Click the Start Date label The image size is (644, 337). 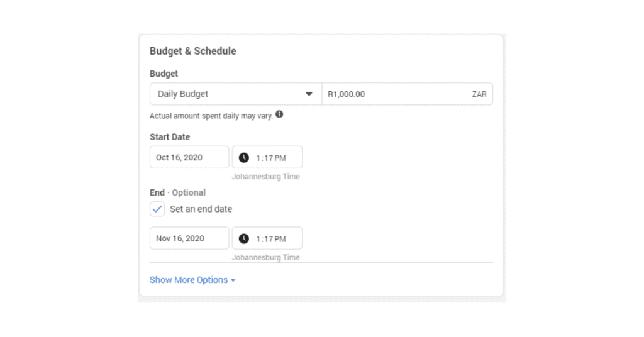coord(170,136)
